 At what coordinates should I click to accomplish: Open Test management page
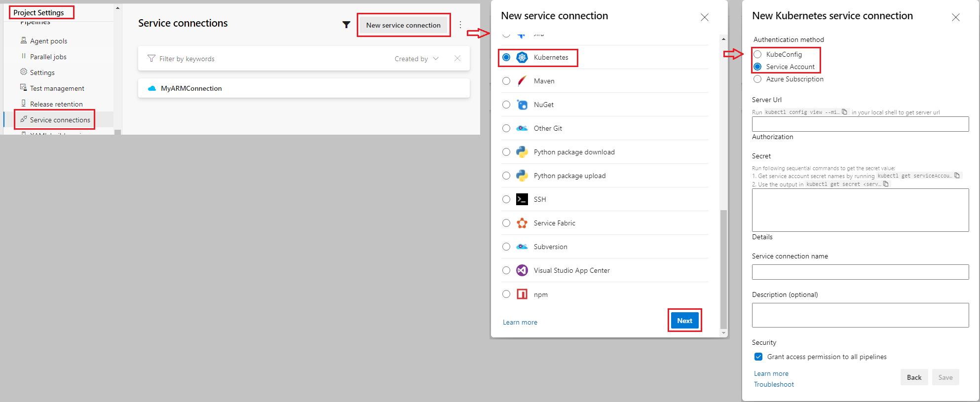pos(57,88)
